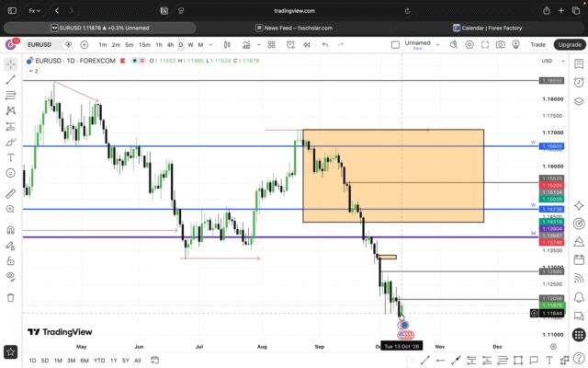
Task: Open the Fibonacci retracement tools
Action: coord(10,95)
